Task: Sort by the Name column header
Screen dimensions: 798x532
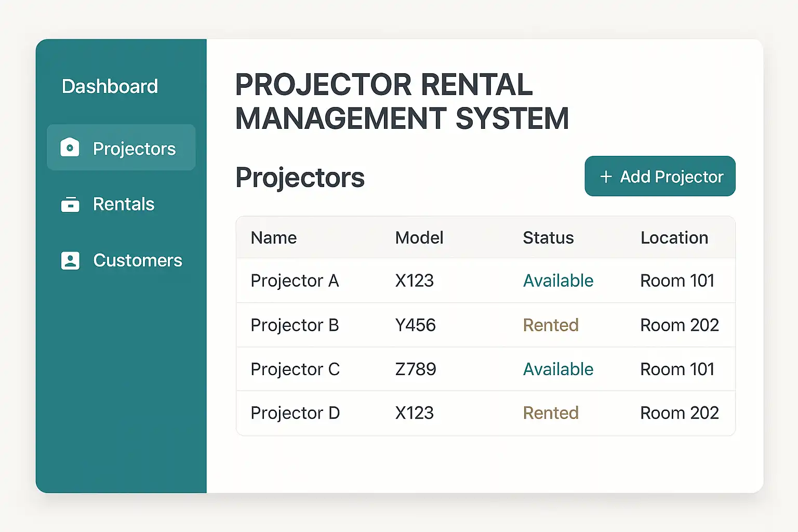Action: click(274, 238)
